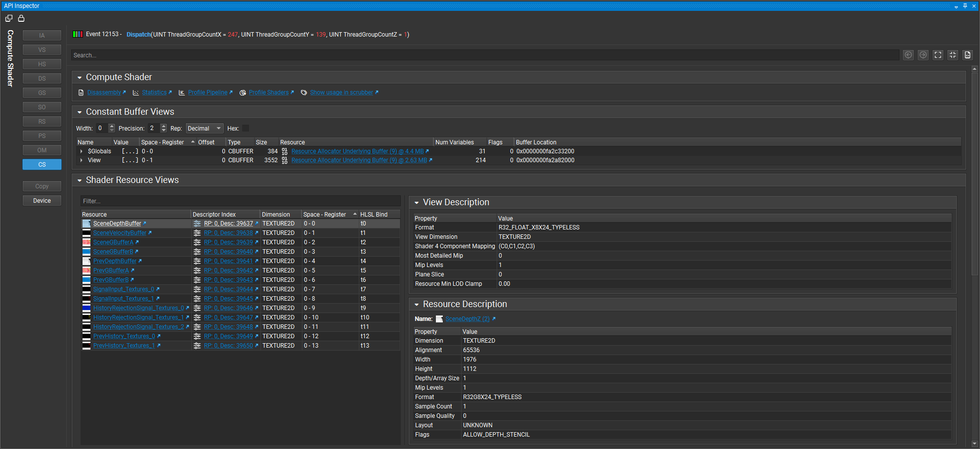
Task: Click the previous search result arrow icon
Action: pos(908,55)
